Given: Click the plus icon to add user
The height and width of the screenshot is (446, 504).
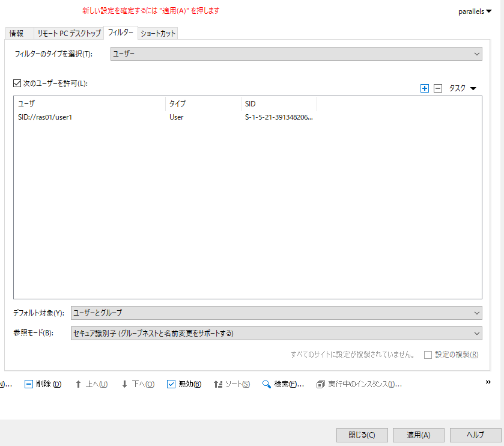Looking at the screenshot, I should [x=425, y=88].
